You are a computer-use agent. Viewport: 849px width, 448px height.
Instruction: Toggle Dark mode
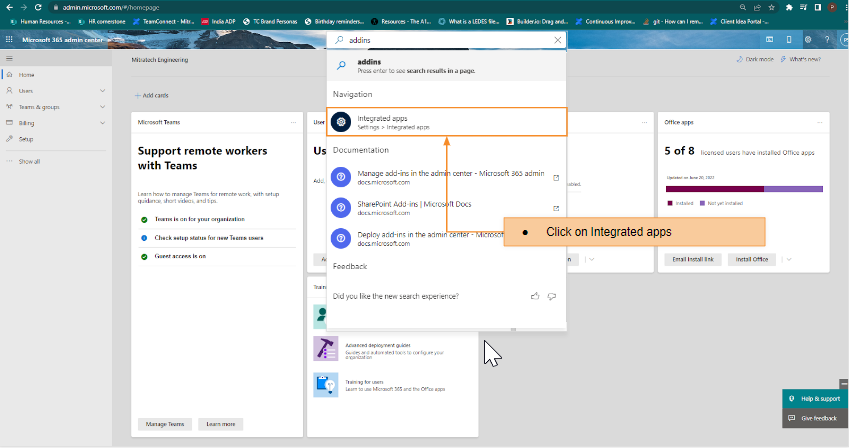755,59
